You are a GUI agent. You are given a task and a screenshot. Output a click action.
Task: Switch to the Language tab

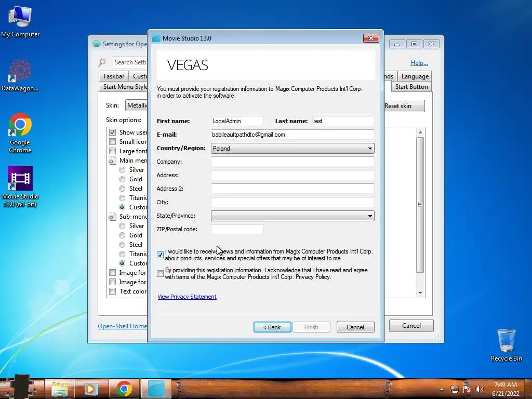(x=415, y=76)
